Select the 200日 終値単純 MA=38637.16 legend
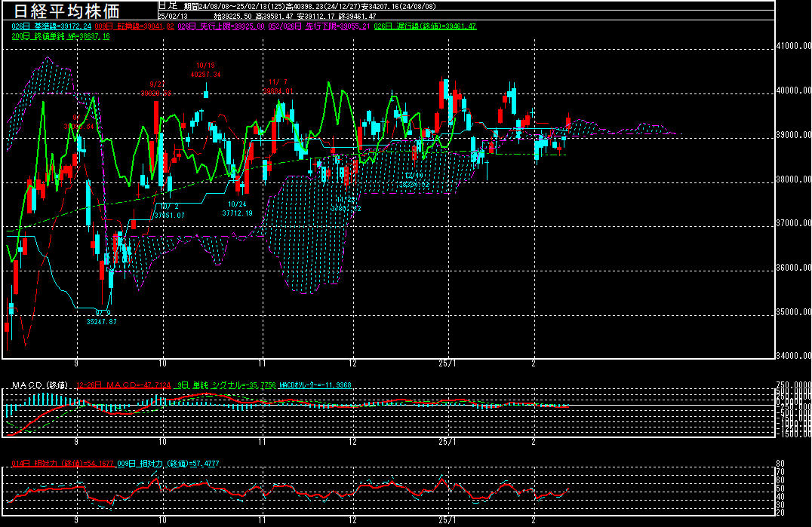The width and height of the screenshot is (812, 527). click(x=60, y=36)
